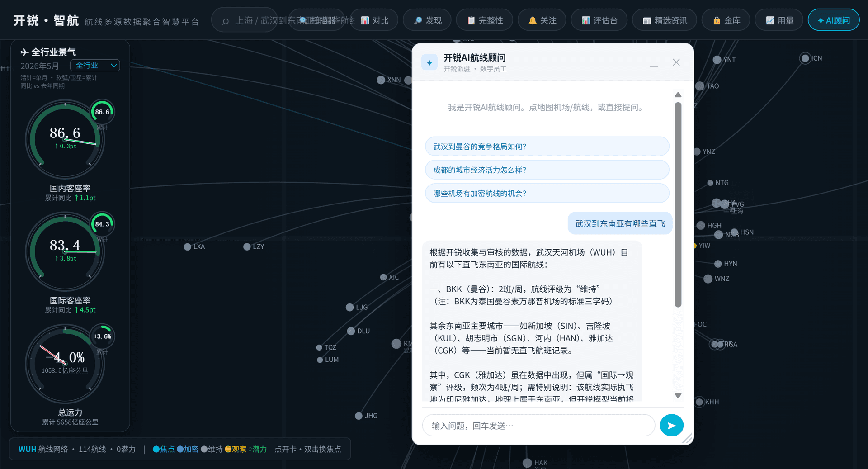
Task: Ask 哪些机场有加密航线的机会?
Action: coord(547,194)
